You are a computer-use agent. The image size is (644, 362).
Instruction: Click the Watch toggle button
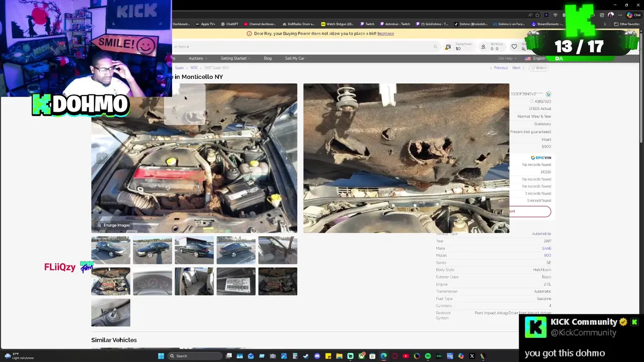(539, 68)
